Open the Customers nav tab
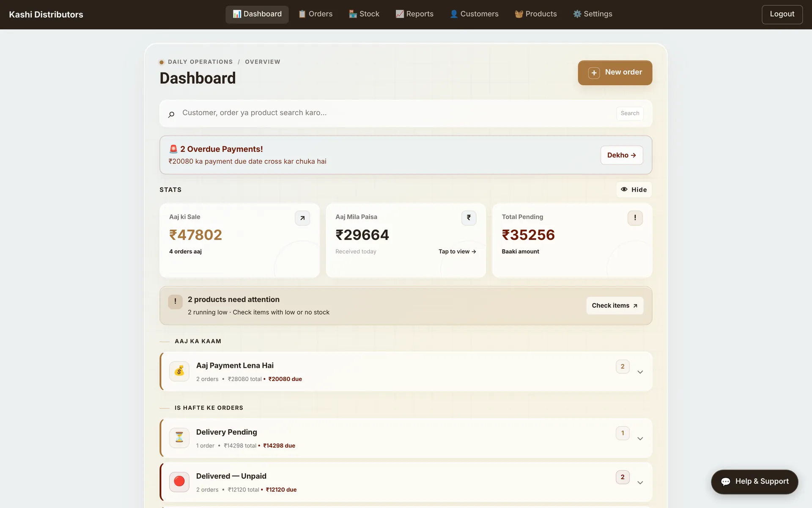This screenshot has width=812, height=508. 474,14
